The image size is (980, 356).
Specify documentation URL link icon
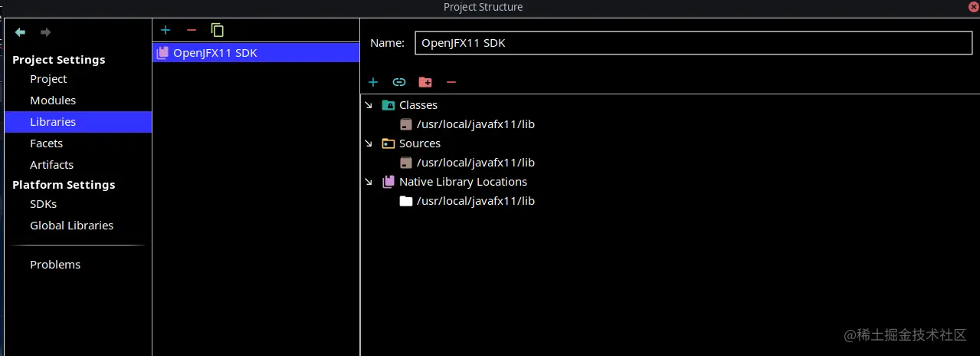398,82
